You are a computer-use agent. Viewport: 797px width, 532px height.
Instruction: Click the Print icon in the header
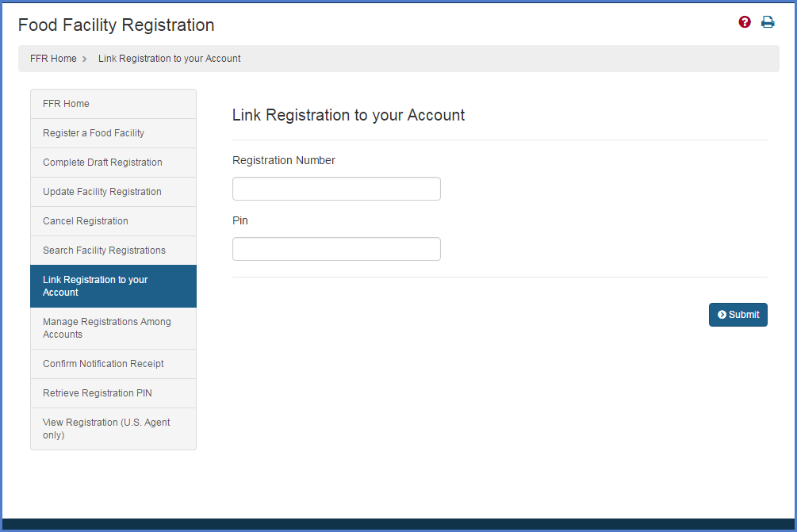pos(768,21)
